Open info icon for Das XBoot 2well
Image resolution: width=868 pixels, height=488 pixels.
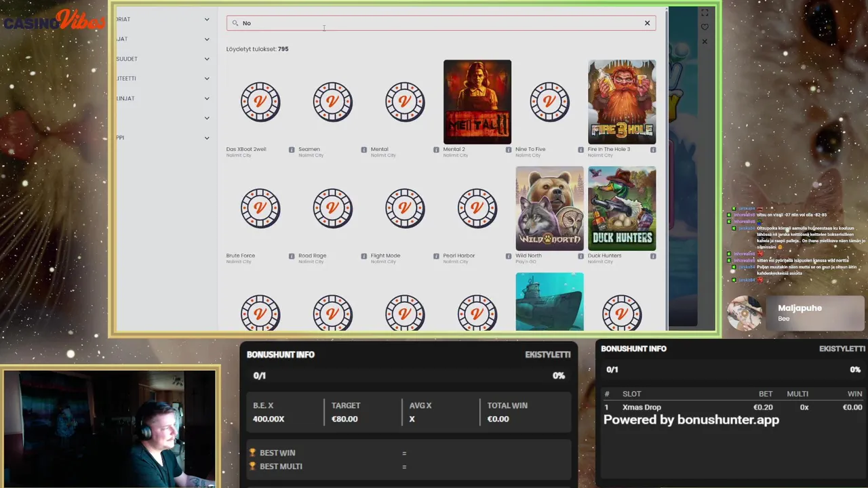[292, 150]
